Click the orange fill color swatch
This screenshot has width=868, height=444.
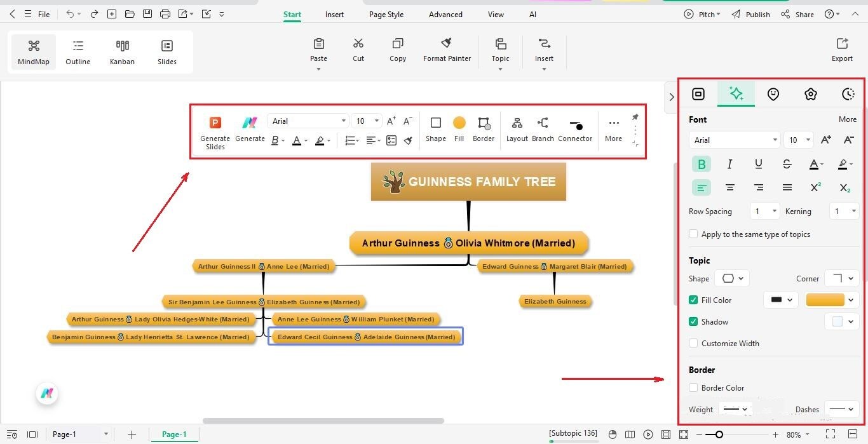[x=825, y=300]
